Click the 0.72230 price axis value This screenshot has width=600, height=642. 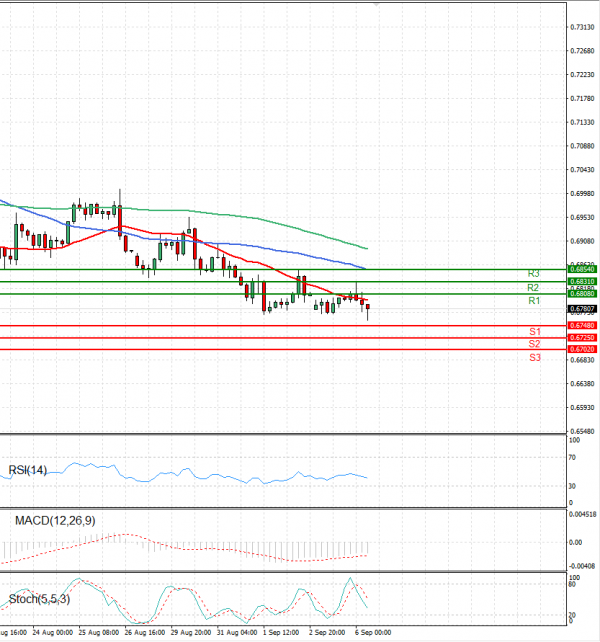(582, 75)
